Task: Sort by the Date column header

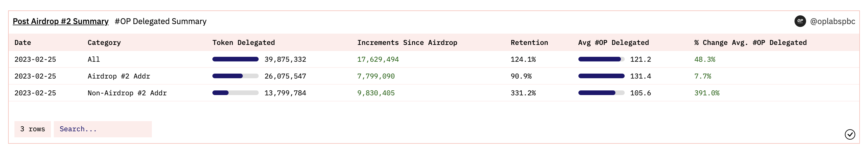Action: [x=23, y=43]
